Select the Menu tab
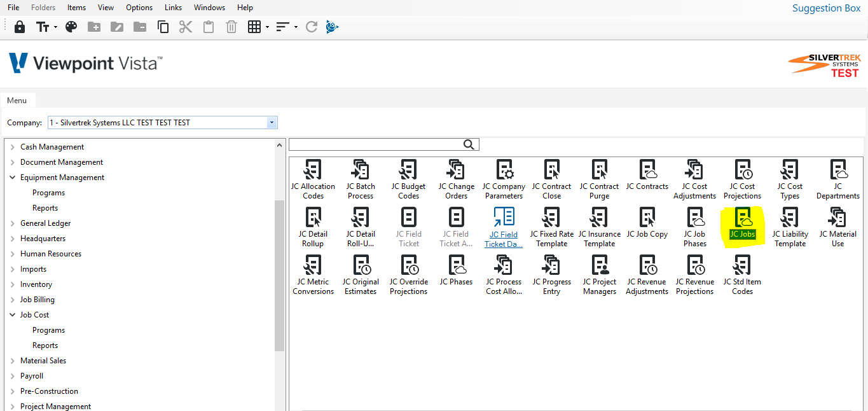The width and height of the screenshot is (868, 411). (x=17, y=101)
